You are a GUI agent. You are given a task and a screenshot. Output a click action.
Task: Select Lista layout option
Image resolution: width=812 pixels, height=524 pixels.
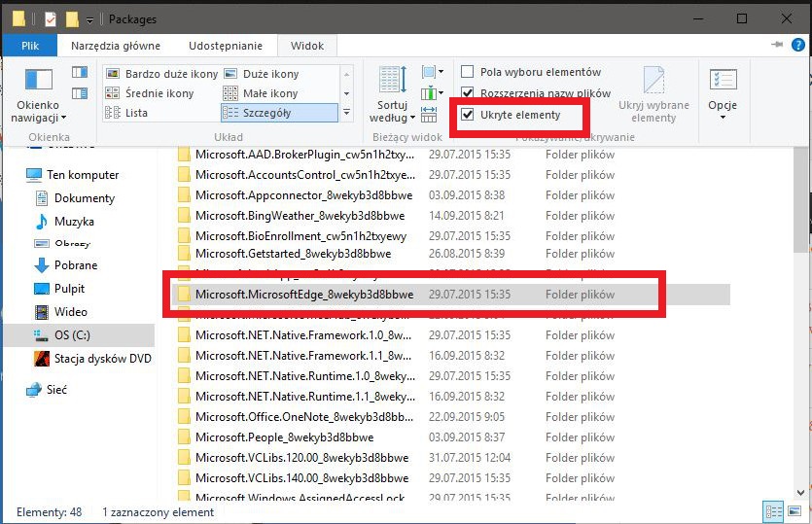click(126, 113)
